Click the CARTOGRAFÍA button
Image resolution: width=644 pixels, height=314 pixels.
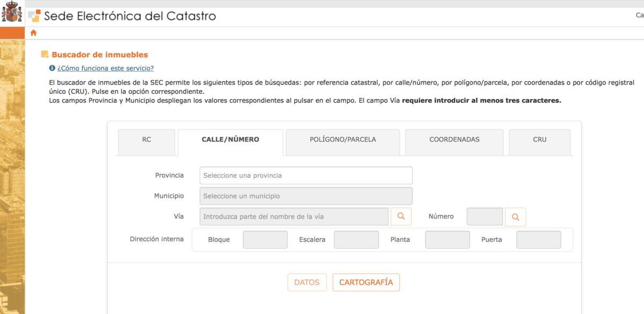pos(366,282)
